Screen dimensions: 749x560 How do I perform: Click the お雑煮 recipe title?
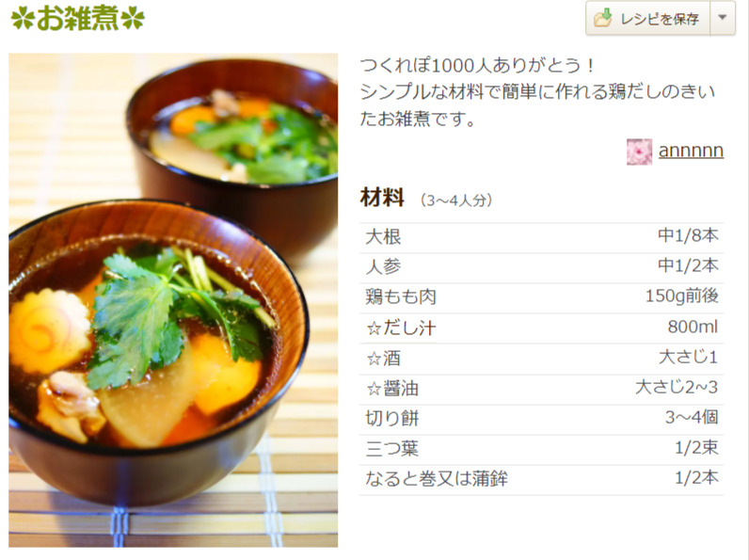pos(77,18)
